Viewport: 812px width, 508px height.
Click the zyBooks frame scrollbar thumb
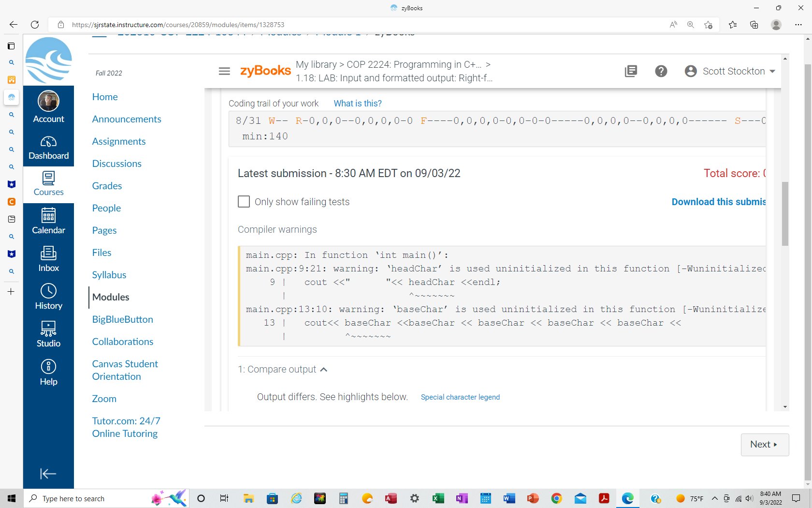tap(785, 213)
